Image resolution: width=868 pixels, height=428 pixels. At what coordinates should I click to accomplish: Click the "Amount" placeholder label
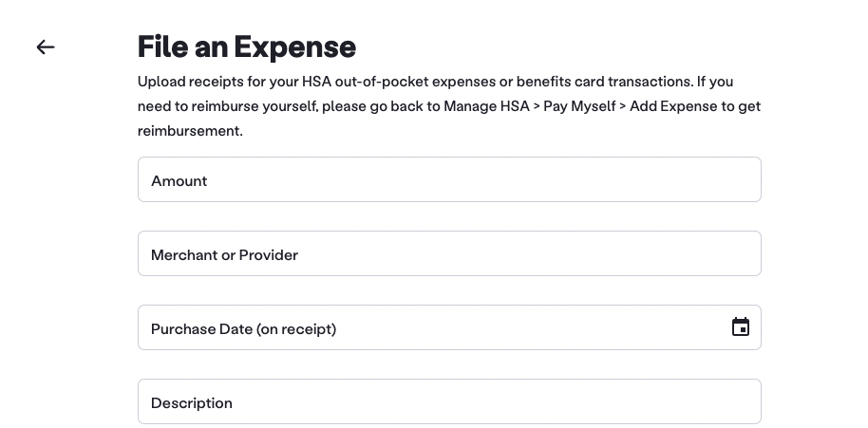tap(179, 180)
